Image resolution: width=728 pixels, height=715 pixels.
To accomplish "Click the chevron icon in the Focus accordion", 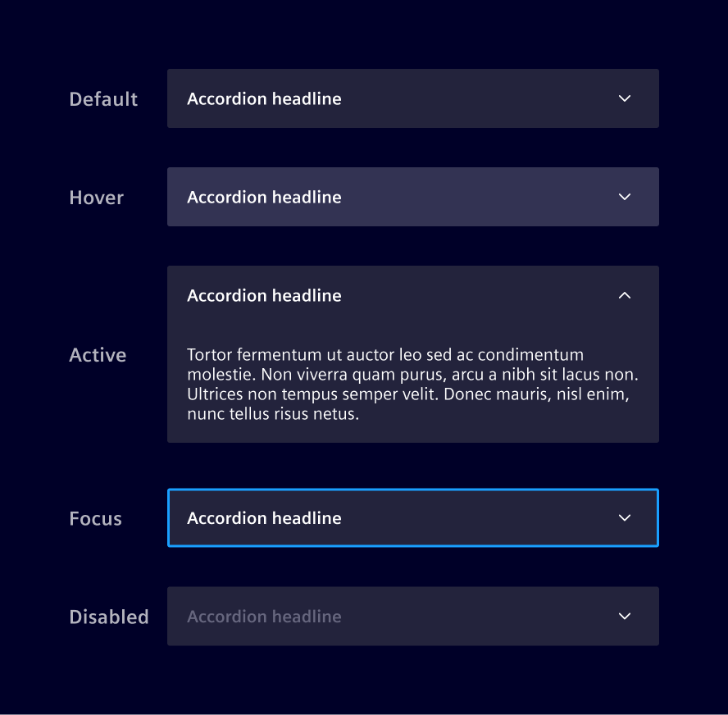I will (x=625, y=518).
